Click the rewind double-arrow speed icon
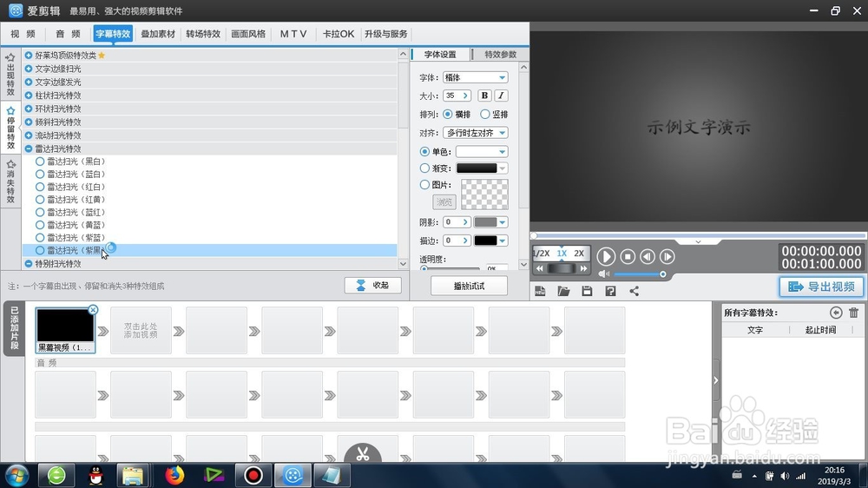Image resolution: width=868 pixels, height=488 pixels. 540,268
